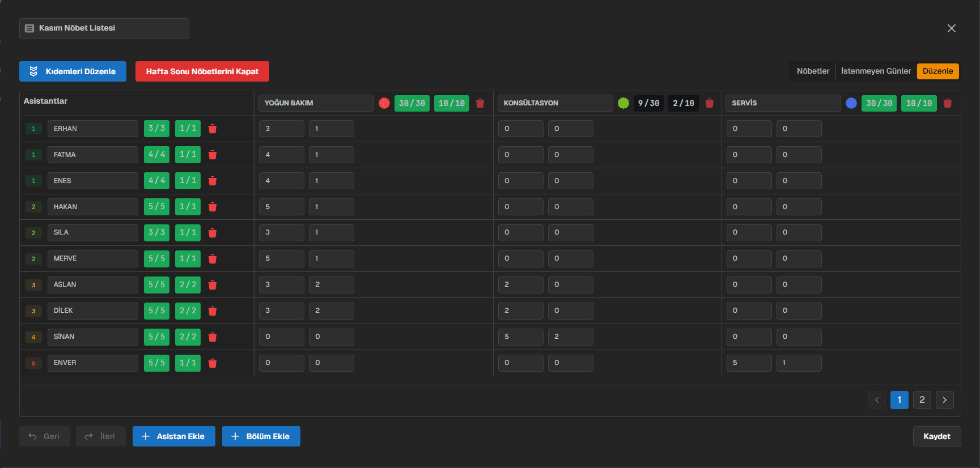Click the trash icon for ENVER
980x468 pixels.
click(213, 363)
